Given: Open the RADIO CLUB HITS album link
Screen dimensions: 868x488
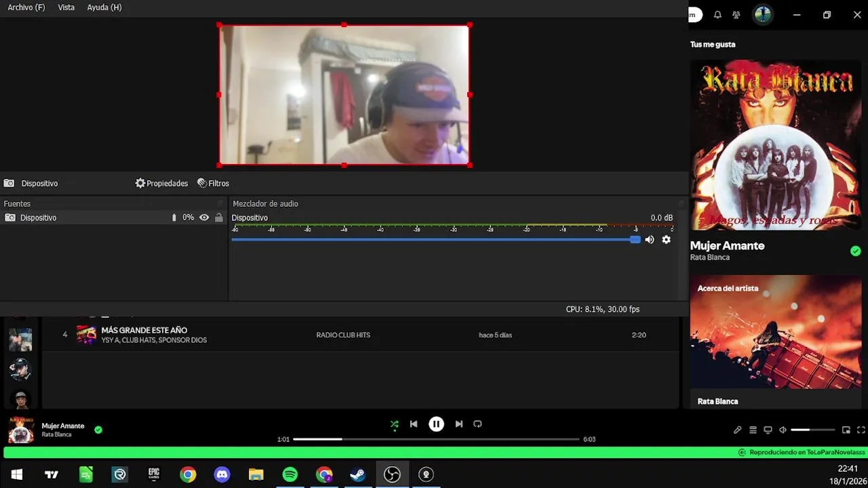Looking at the screenshot, I should click(343, 335).
